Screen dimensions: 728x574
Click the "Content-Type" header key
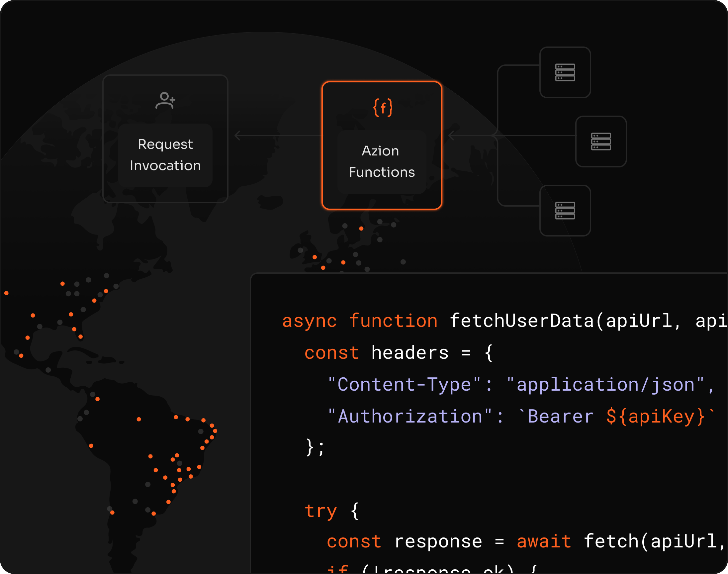(405, 384)
